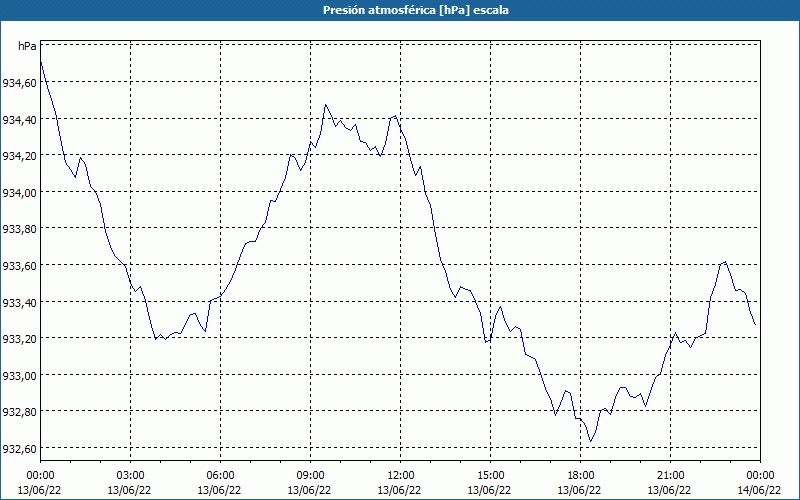Click the 18:00 time label

(x=581, y=476)
